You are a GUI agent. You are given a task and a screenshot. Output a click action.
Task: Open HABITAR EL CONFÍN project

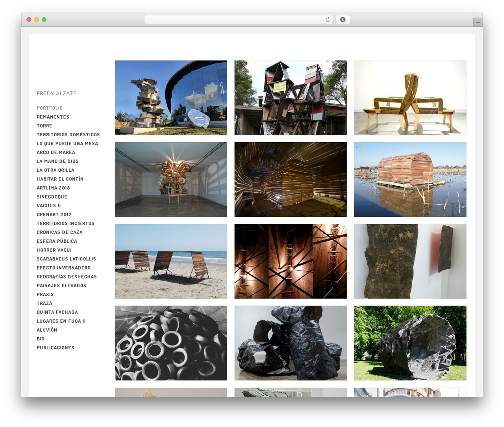[60, 179]
